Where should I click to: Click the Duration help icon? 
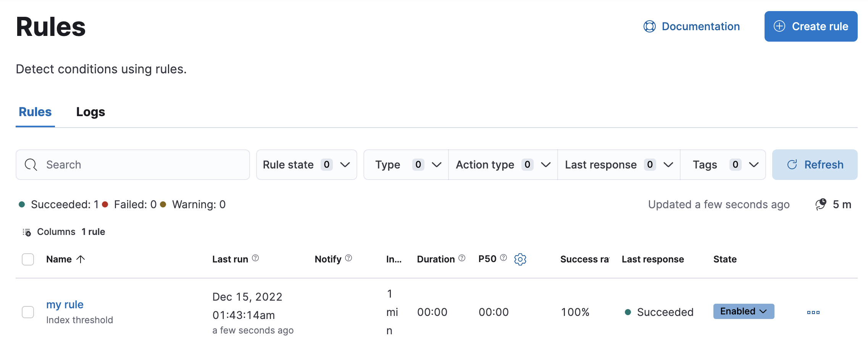(462, 258)
